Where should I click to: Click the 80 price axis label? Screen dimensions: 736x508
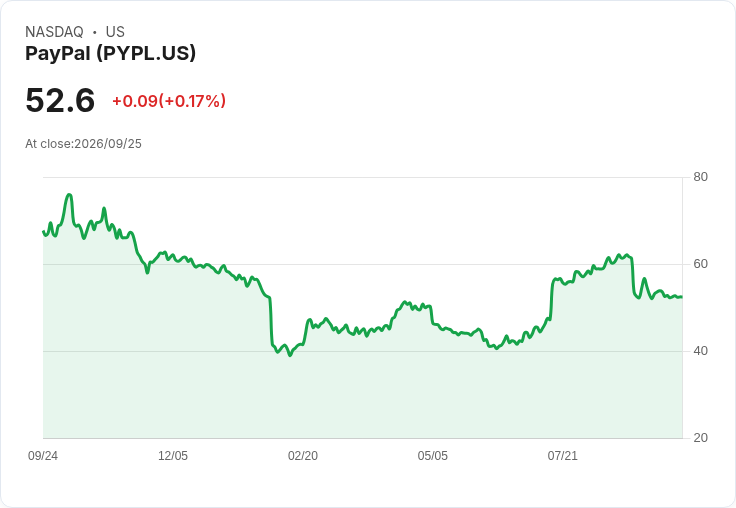[x=700, y=177]
